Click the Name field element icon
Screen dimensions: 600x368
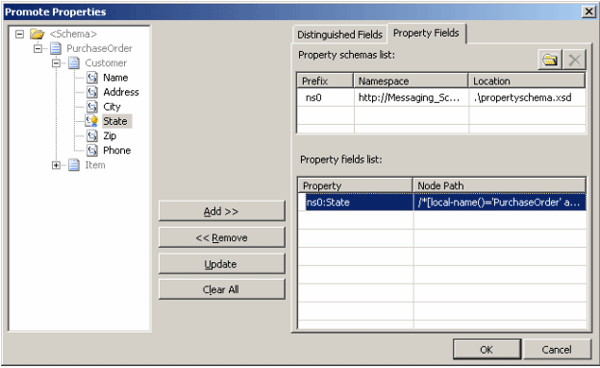[x=92, y=78]
